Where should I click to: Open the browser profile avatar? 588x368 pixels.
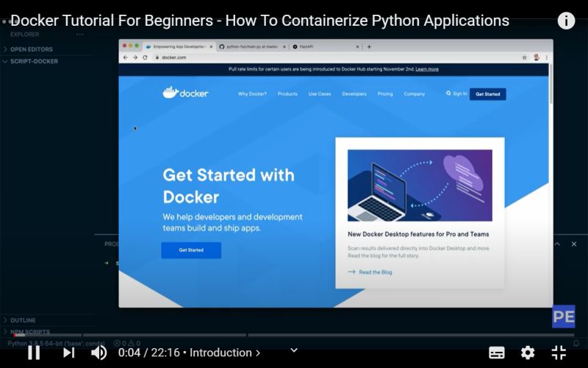(x=537, y=57)
